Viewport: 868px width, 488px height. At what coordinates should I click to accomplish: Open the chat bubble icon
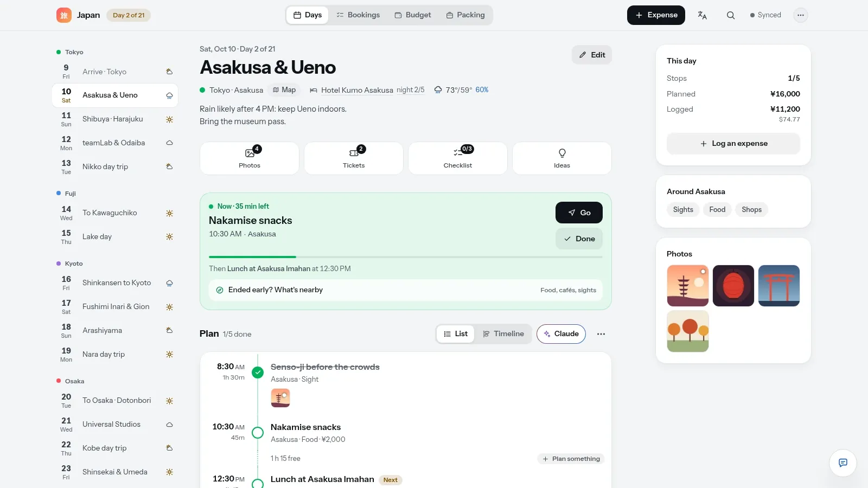(843, 463)
